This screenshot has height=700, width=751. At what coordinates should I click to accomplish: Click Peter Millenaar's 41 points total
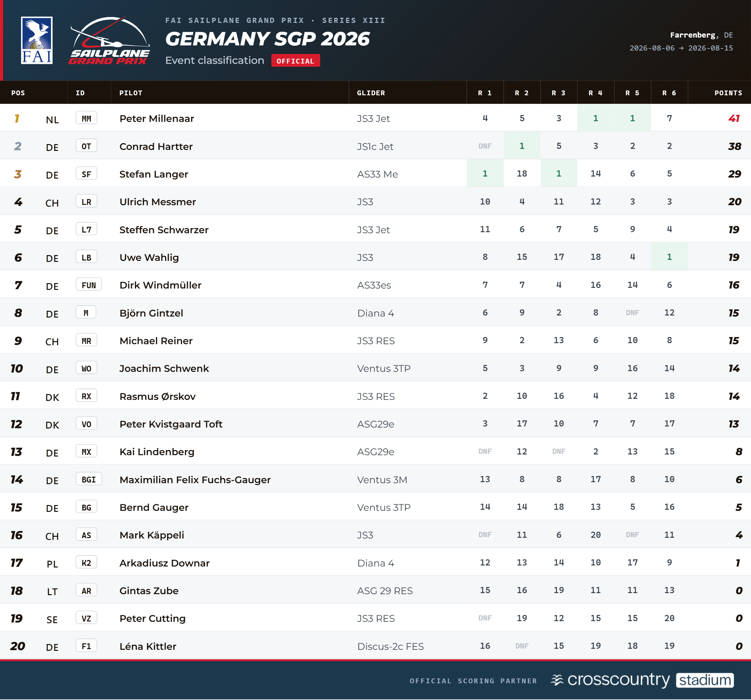point(734,118)
